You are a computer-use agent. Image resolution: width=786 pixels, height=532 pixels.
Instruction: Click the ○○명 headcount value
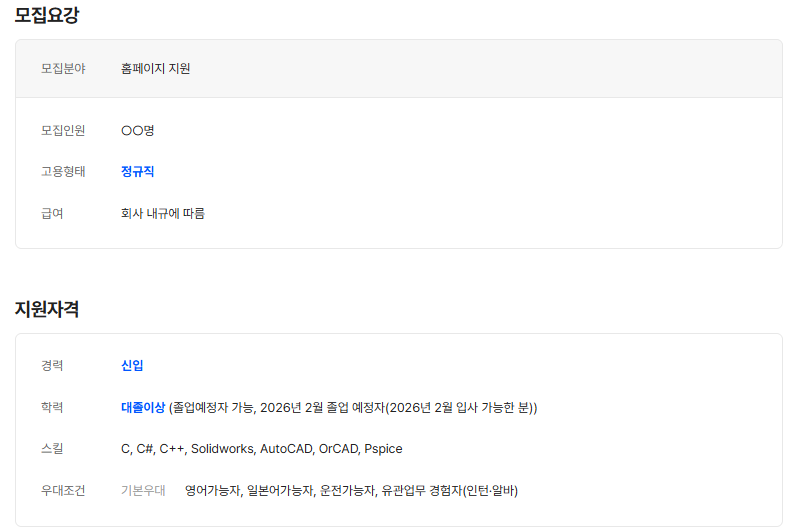137,130
